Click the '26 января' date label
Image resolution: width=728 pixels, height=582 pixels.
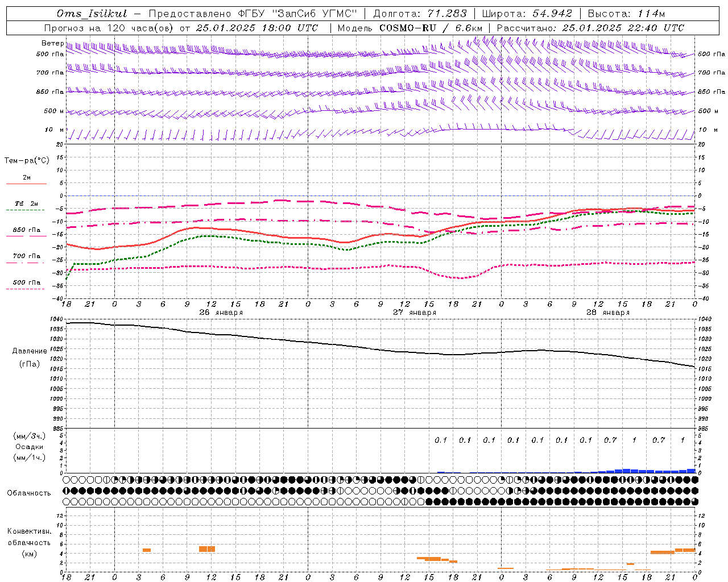point(221,312)
